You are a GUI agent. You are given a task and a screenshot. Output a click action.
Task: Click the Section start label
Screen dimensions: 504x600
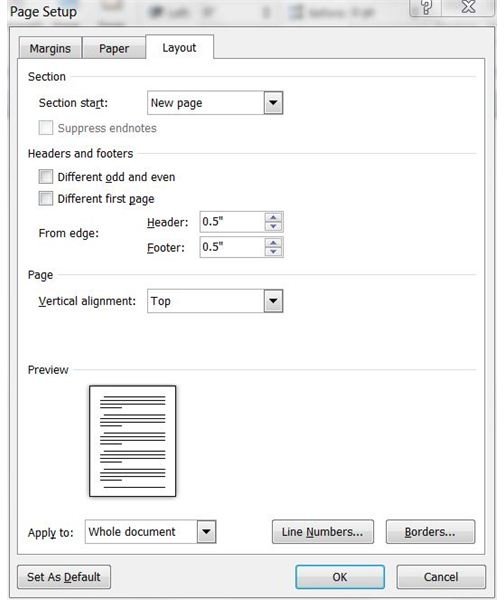click(x=73, y=103)
